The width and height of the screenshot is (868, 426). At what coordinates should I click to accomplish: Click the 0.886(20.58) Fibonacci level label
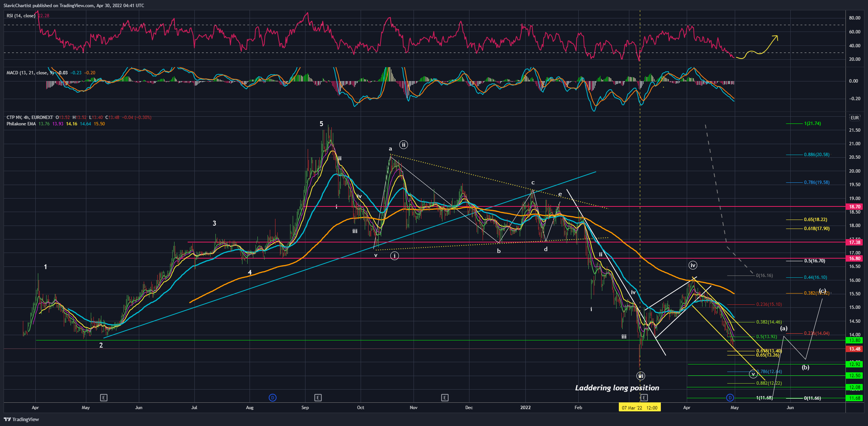coord(817,155)
